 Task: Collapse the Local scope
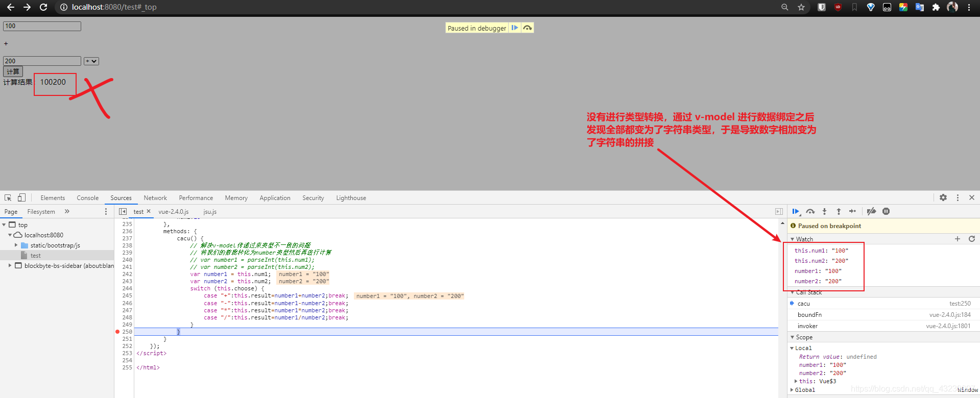point(792,348)
